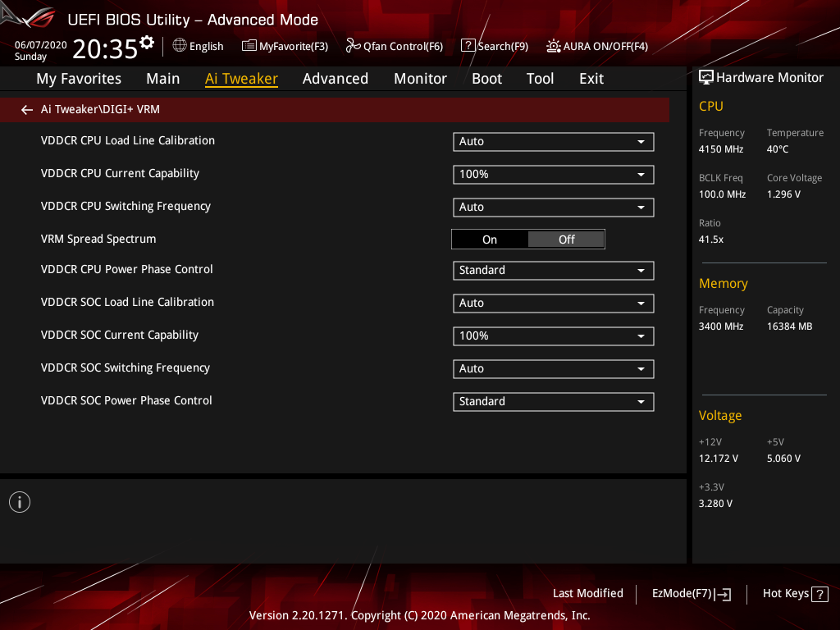
Task: Set VRM Spread Spectrum to Off
Action: click(566, 240)
